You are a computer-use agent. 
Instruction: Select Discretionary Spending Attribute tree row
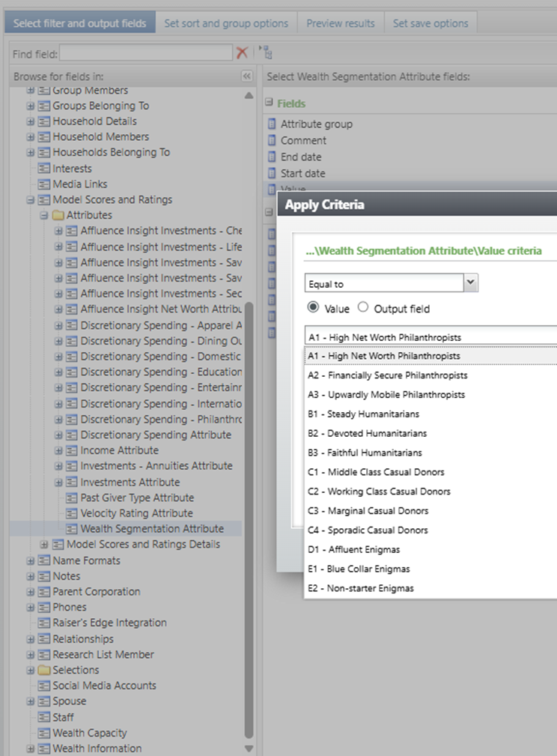click(x=156, y=435)
